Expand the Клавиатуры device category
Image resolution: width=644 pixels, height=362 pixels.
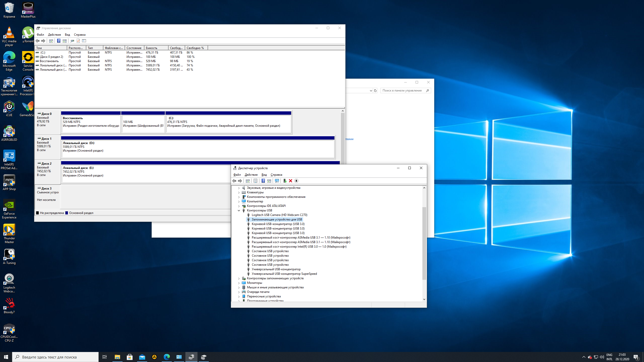[x=239, y=192]
